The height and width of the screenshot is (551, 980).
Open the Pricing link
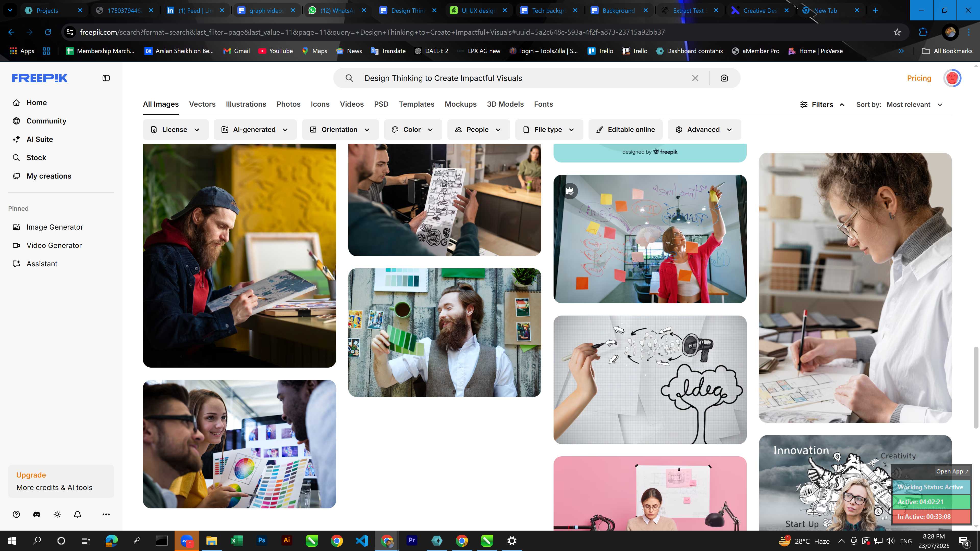pos(919,78)
